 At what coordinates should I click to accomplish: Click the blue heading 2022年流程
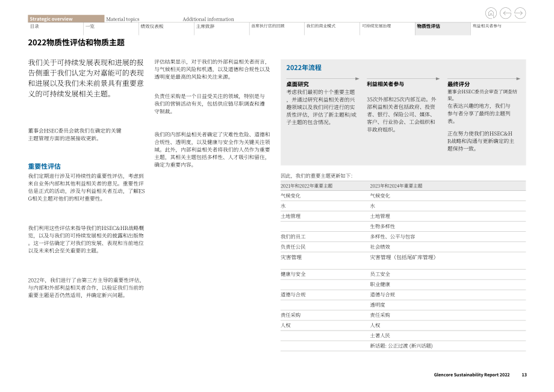pyautogui.click(x=304, y=67)
